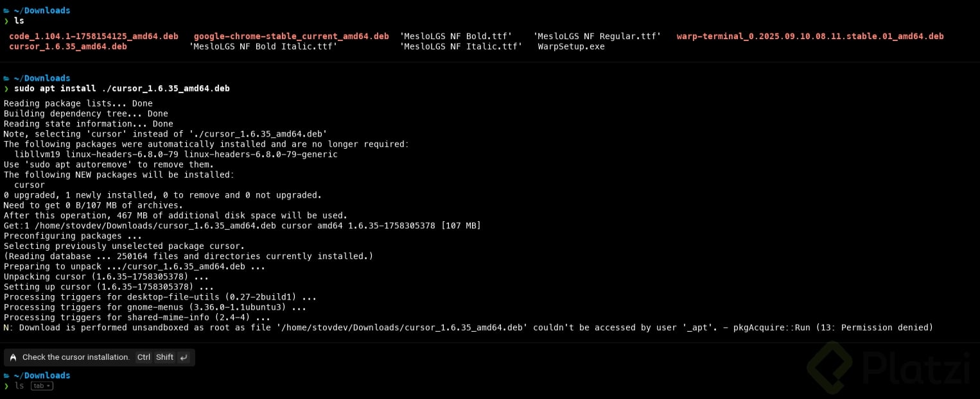Click the folder icon above the first ls command
Screen dimensions: 980x399
tap(6, 11)
